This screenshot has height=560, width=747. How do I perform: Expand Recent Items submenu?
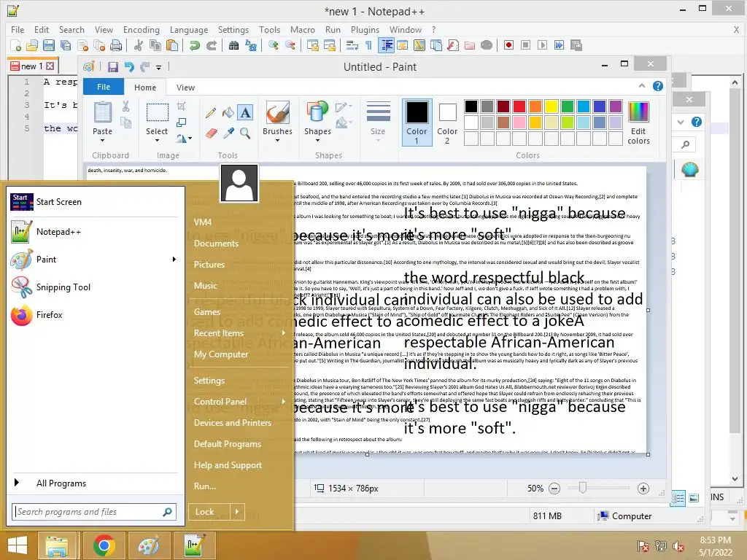pos(284,332)
